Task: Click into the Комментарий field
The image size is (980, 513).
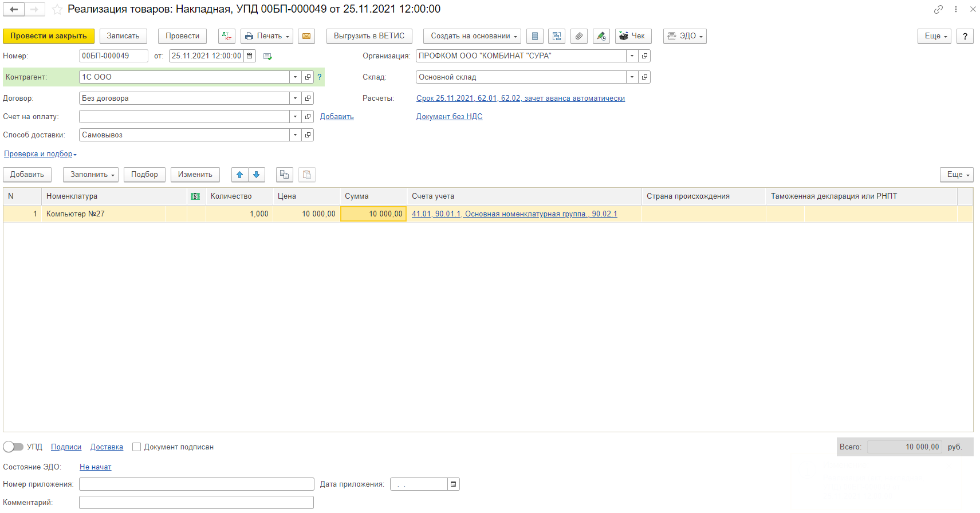Action: click(196, 503)
